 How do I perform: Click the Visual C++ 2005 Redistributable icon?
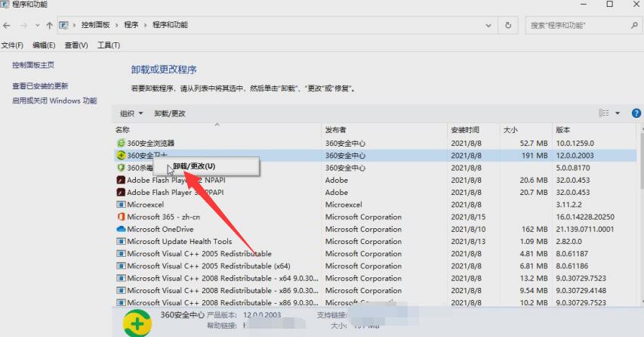click(121, 254)
